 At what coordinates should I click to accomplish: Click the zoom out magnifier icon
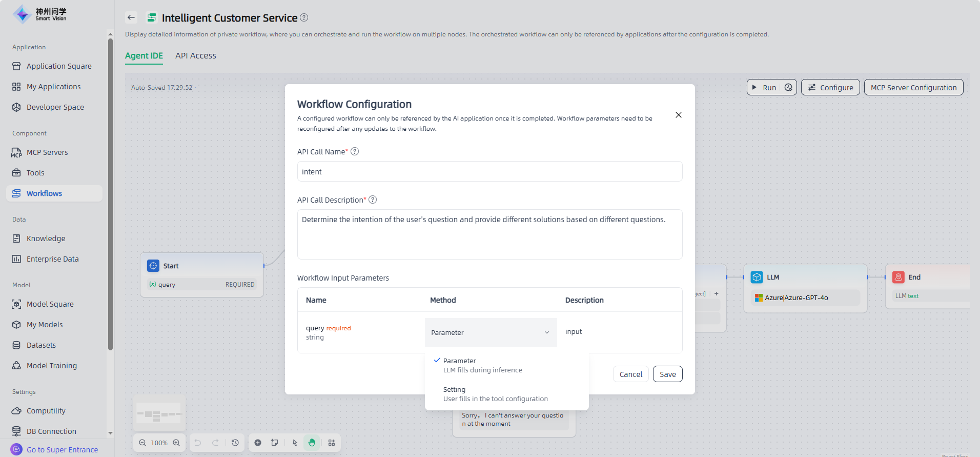[142, 443]
